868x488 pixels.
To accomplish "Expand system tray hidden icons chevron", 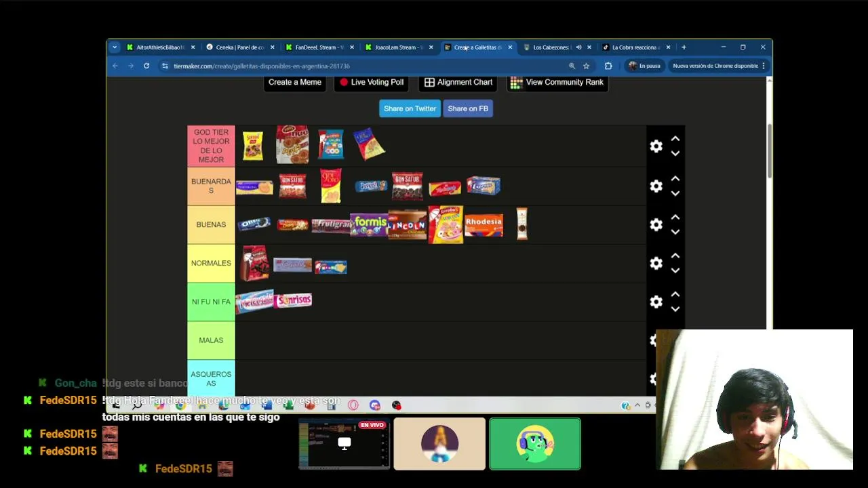I will [637, 405].
